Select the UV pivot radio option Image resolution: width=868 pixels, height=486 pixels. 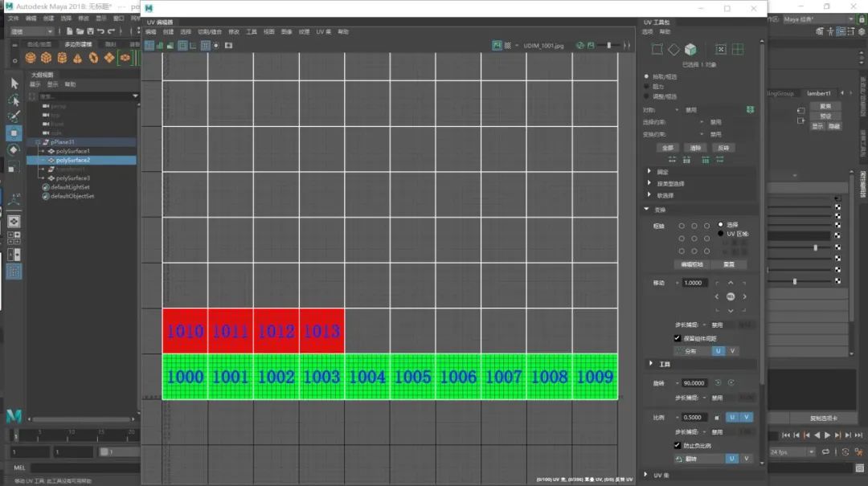click(x=720, y=234)
